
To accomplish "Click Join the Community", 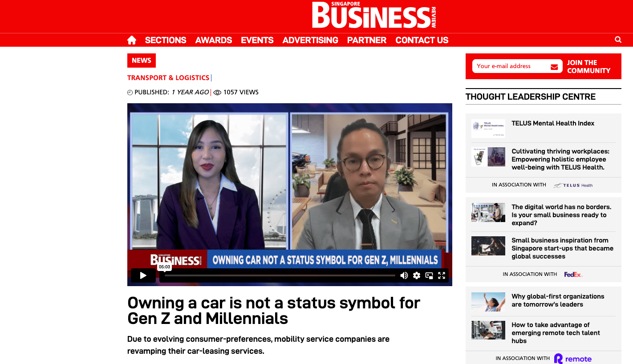I will click(x=588, y=67).
